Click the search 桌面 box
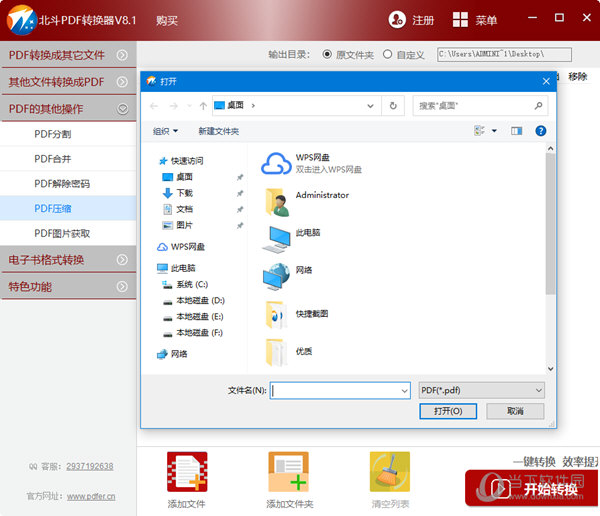The image size is (600, 516). [x=480, y=106]
